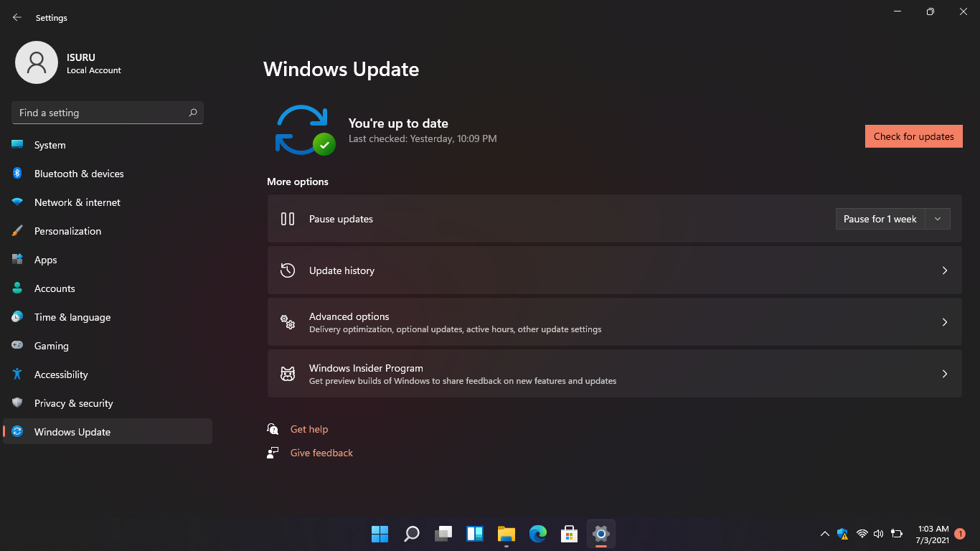This screenshot has width=980, height=551.
Task: Click the Wi-Fi tray icon
Action: (862, 534)
